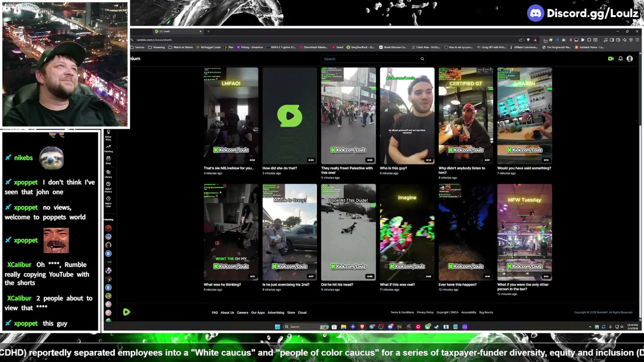The height and width of the screenshot is (362, 644).
Task: Open 'Would you have said something?' short
Action: [524, 116]
